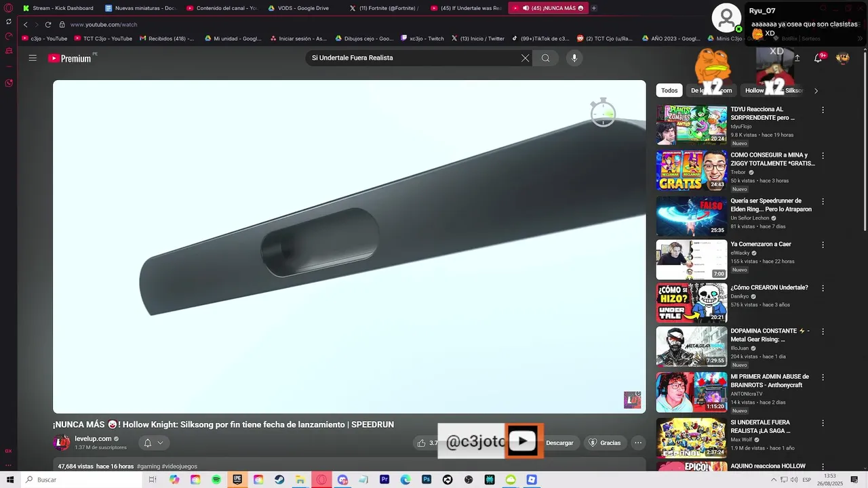This screenshot has height=488, width=868.
Task: Open Spotify from the taskbar
Action: pos(216,480)
